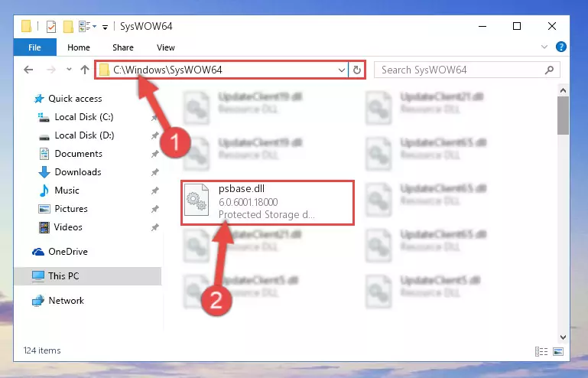Open the Customize Quick Access Toolbar dropdown
This screenshot has height=378, width=588.
click(x=106, y=27)
